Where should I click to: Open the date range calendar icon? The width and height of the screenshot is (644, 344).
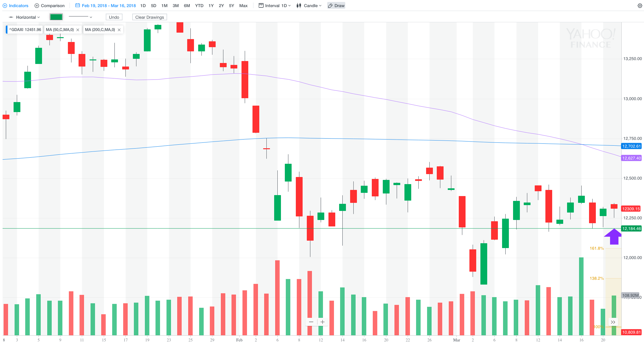(78, 5)
